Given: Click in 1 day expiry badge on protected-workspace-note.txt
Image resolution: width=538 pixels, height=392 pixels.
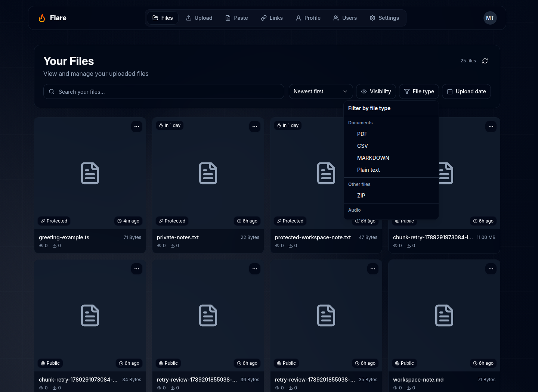Looking at the screenshot, I should coord(288,125).
